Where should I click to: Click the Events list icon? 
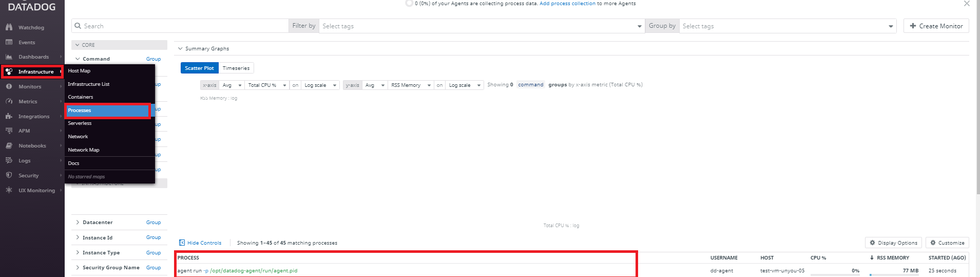[9, 42]
